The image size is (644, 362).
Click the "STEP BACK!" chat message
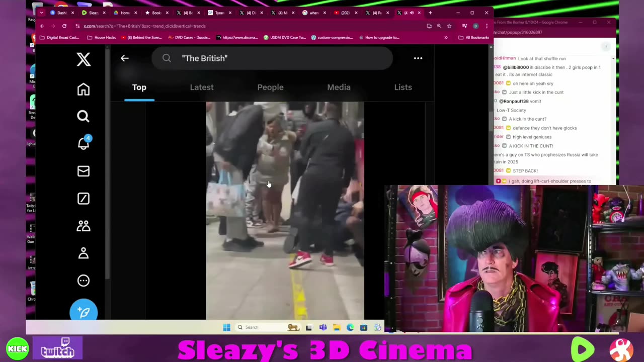525,171
